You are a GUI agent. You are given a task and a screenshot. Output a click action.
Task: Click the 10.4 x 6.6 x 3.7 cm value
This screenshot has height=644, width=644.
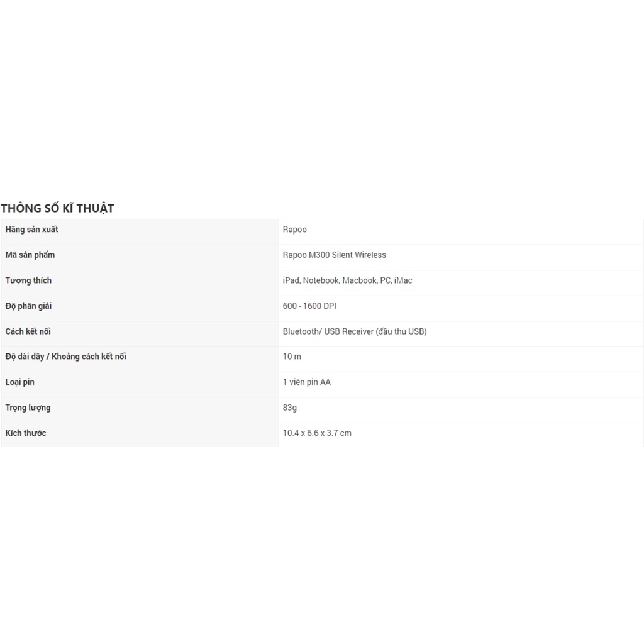317,433
